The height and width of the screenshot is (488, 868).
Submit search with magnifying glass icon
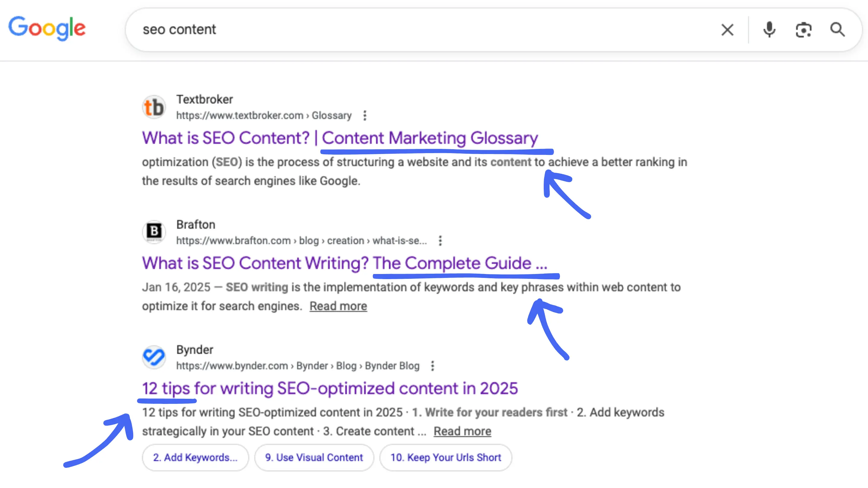(x=837, y=30)
